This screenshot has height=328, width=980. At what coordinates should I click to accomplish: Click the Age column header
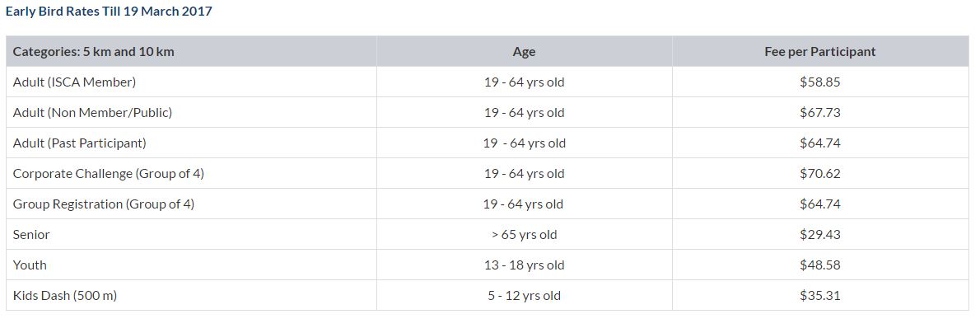(524, 52)
